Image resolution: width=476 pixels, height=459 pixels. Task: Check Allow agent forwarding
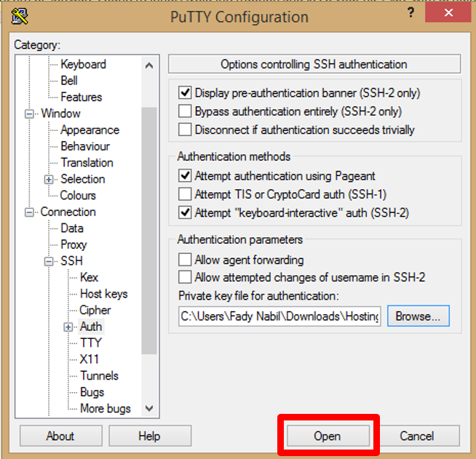[x=186, y=260]
